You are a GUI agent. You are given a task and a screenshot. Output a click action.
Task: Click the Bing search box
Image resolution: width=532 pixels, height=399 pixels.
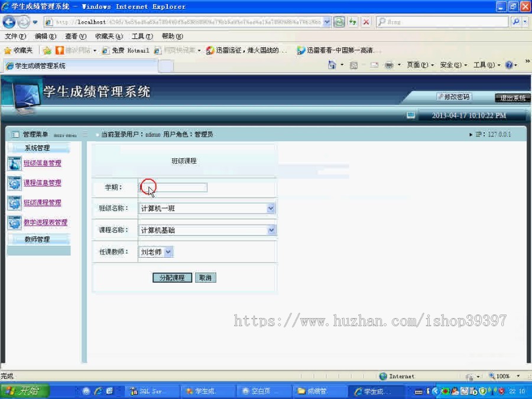443,22
